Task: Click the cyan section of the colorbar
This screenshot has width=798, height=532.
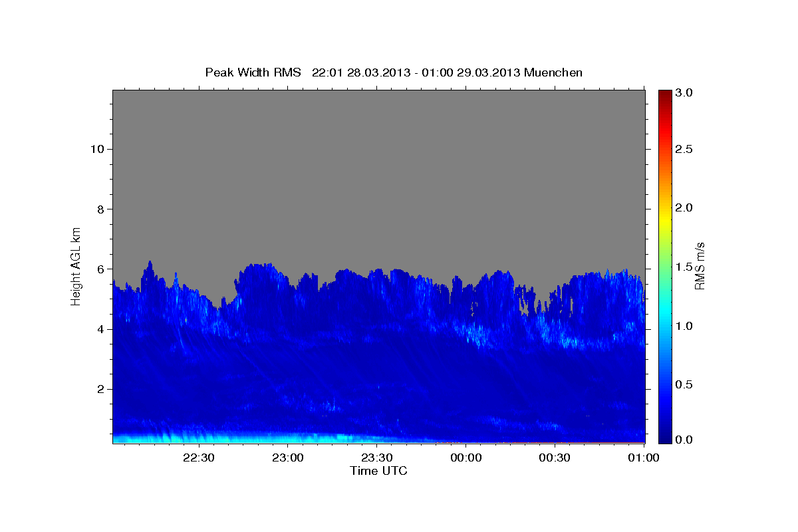Action: click(x=665, y=313)
